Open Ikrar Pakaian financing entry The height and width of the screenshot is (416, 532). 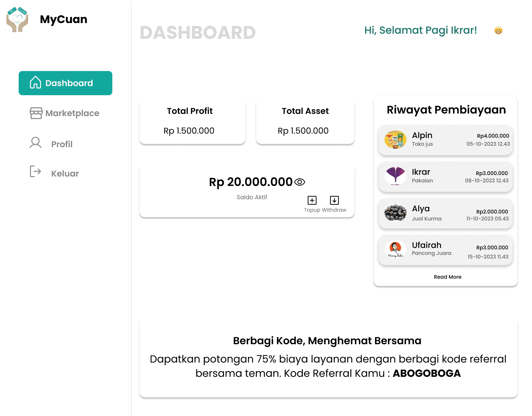pyautogui.click(x=446, y=177)
